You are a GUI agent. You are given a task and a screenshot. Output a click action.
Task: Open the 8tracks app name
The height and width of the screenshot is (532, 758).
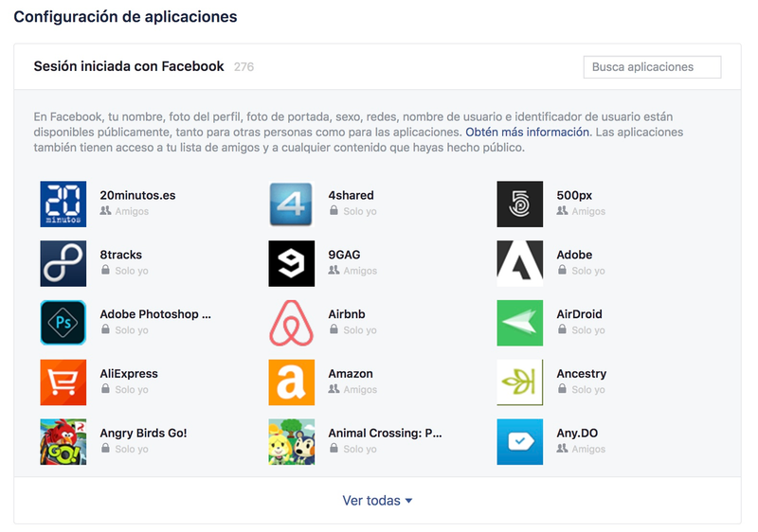tap(121, 255)
